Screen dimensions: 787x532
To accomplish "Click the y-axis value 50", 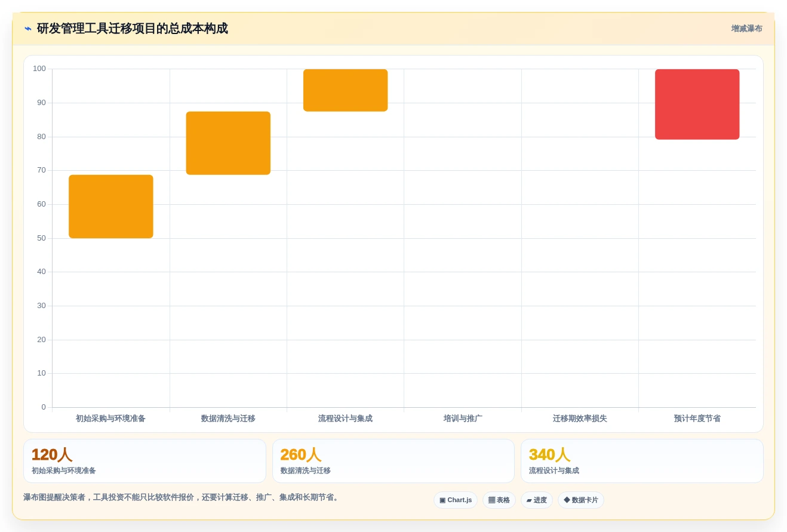I will [41, 238].
